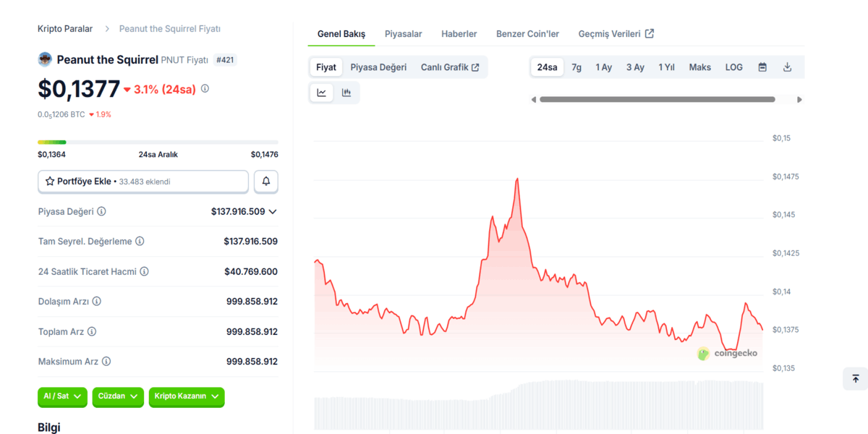The width and height of the screenshot is (868, 434).
Task: Click scroll-to-top arrow button
Action: [x=855, y=378]
